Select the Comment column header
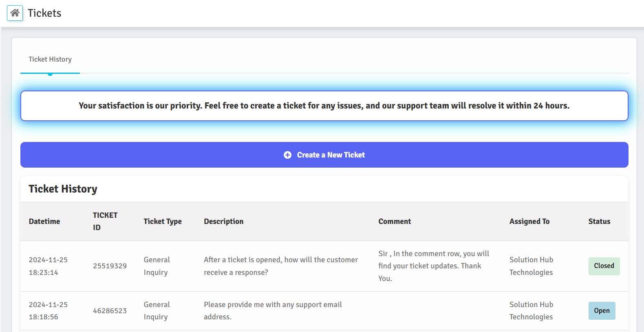 pyautogui.click(x=395, y=221)
